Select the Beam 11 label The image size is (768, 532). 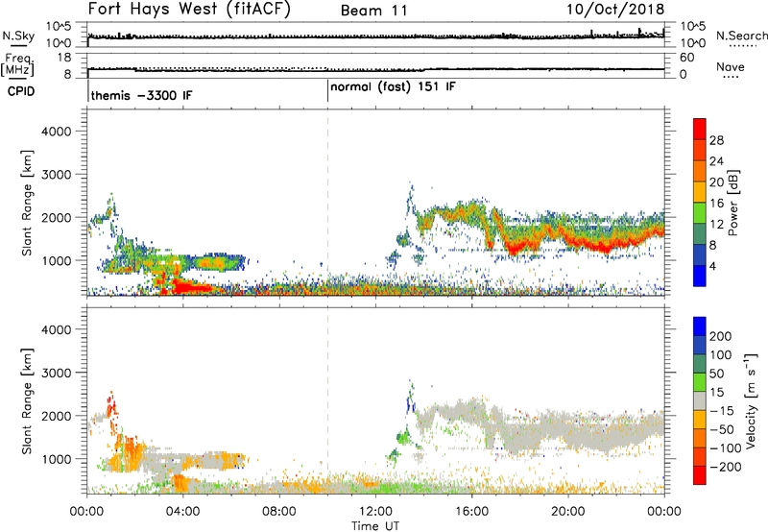point(374,11)
